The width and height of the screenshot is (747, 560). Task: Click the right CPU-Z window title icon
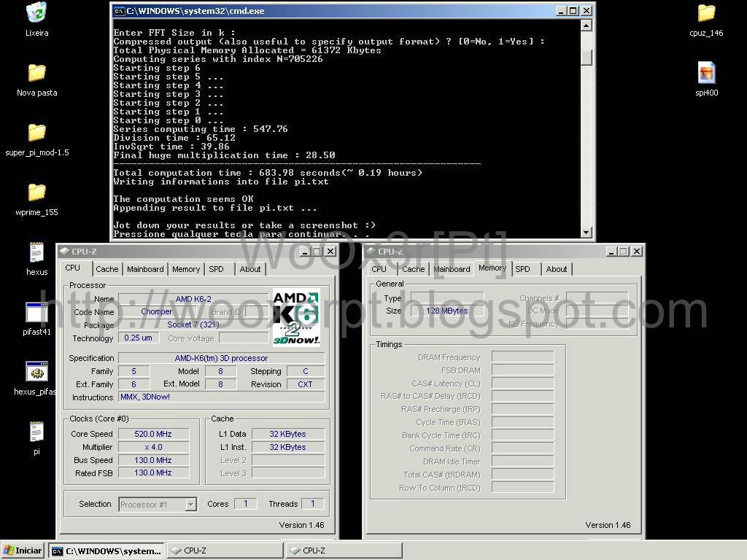click(x=371, y=252)
